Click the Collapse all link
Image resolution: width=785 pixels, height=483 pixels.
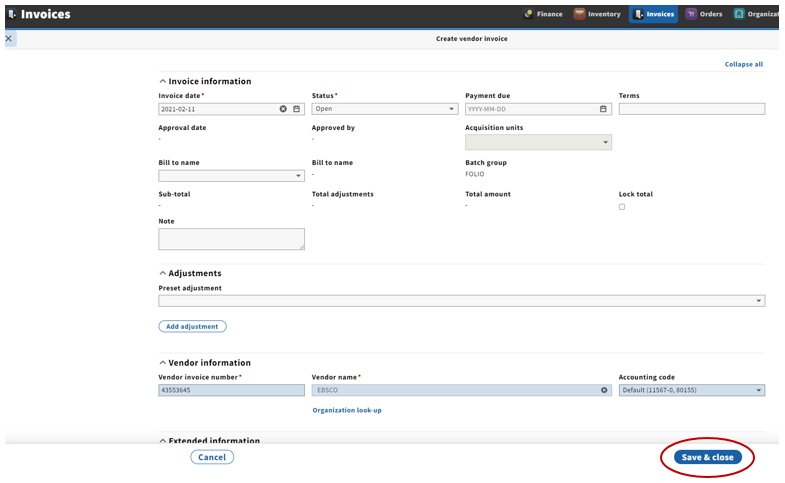pos(743,64)
